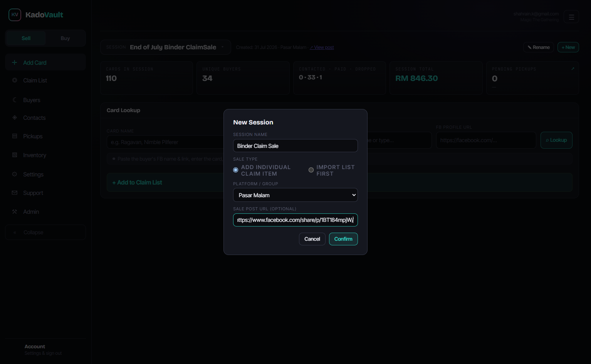Collapse the sidebar with Collapse button

tap(45, 232)
